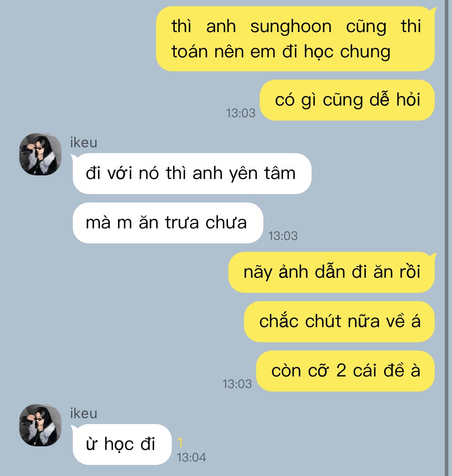Screen dimensions: 452x476
Task: Select the 'còn cỡ 2 cái đề à' bubble
Action: click(x=345, y=371)
